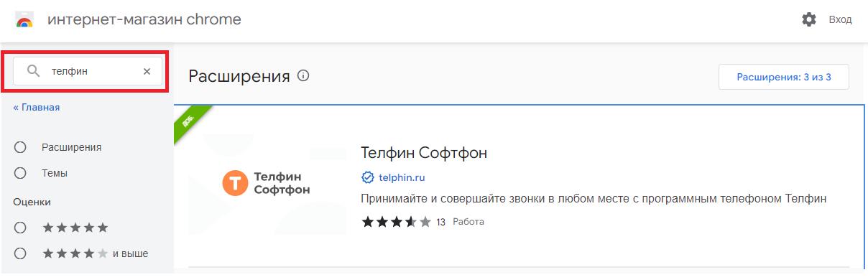Click the Вход sign-in button

pyautogui.click(x=840, y=19)
